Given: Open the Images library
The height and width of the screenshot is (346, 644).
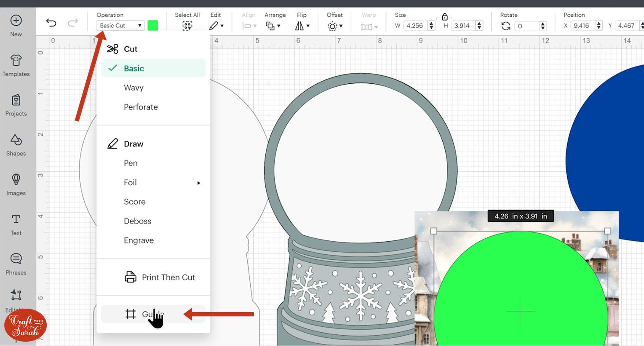Looking at the screenshot, I should (16, 185).
